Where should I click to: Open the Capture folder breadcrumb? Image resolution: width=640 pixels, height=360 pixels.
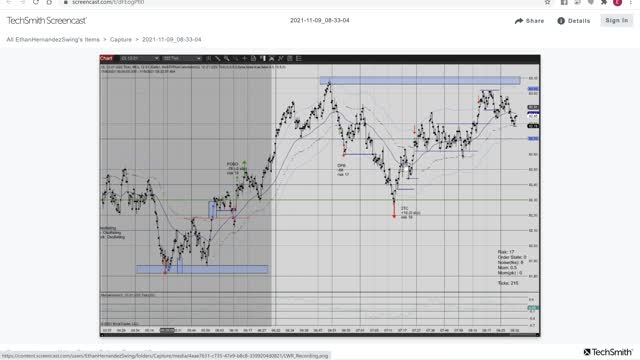pos(121,40)
